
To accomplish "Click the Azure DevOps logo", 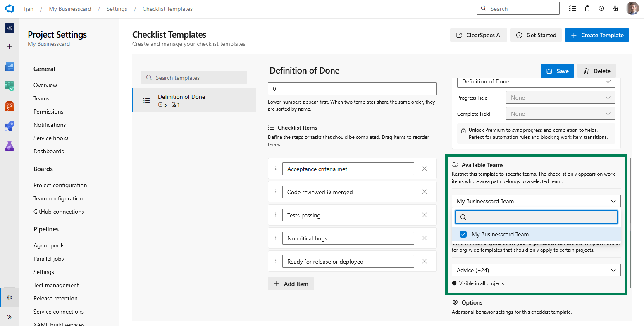I will pos(9,8).
